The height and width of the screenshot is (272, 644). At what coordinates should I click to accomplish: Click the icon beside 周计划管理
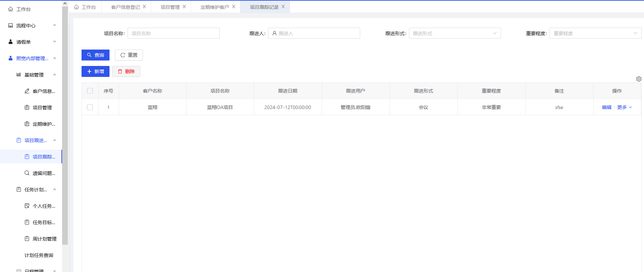click(27, 239)
